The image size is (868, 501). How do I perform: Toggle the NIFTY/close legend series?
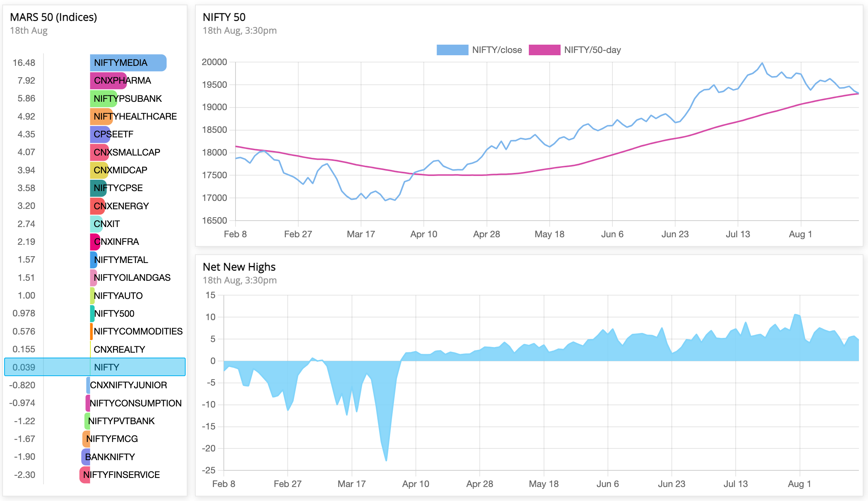pyautogui.click(x=496, y=50)
